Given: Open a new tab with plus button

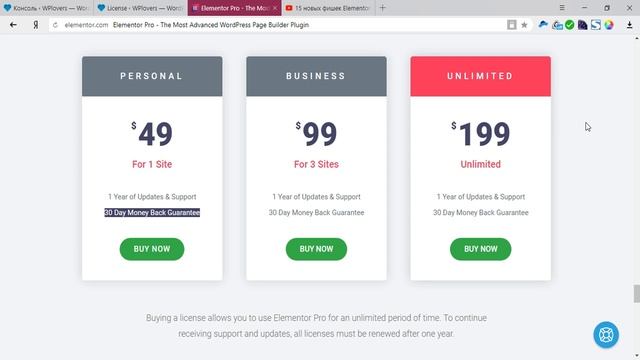Looking at the screenshot, I should [382, 8].
